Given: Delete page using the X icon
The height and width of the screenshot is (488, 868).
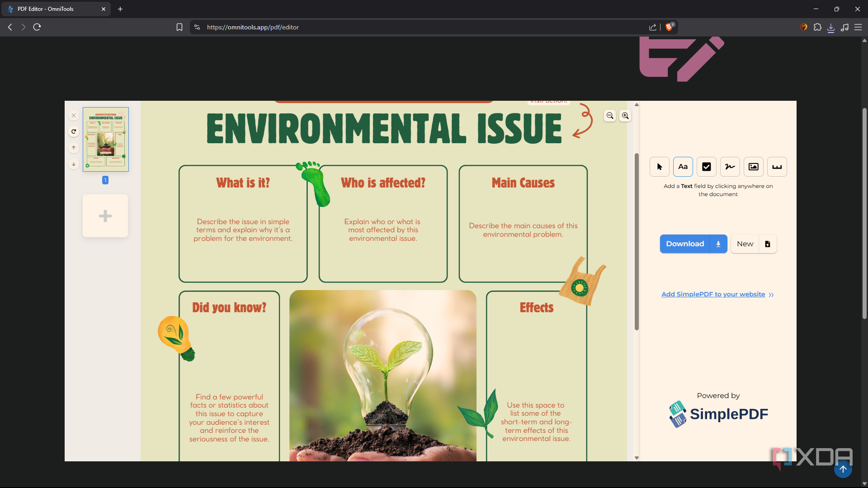Looking at the screenshot, I should click(x=74, y=116).
